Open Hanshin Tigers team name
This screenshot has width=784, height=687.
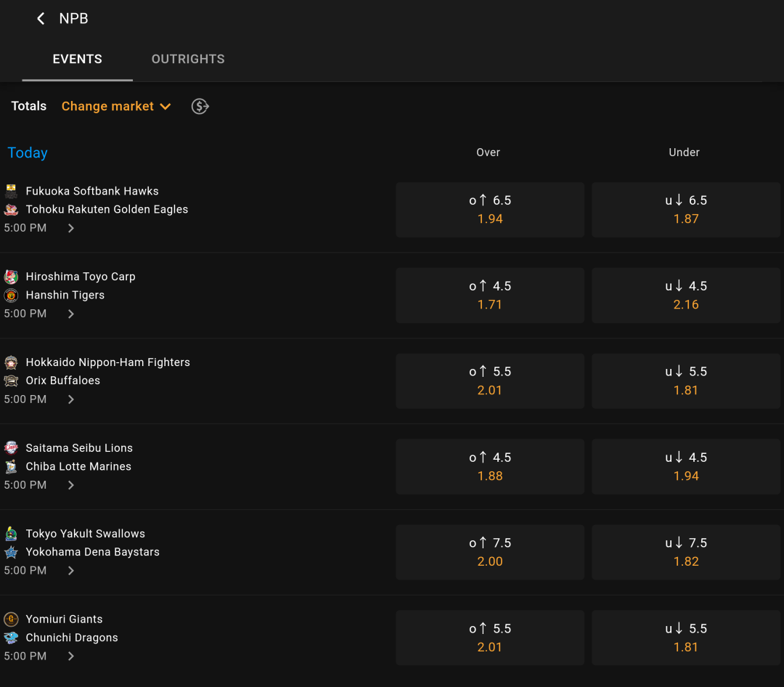click(65, 296)
